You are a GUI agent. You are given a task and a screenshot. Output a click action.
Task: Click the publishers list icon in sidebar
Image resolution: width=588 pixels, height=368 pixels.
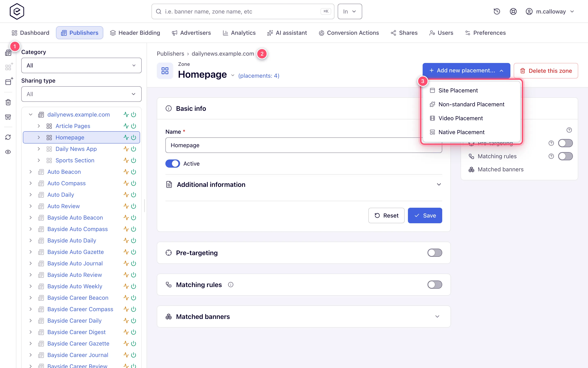(8, 53)
